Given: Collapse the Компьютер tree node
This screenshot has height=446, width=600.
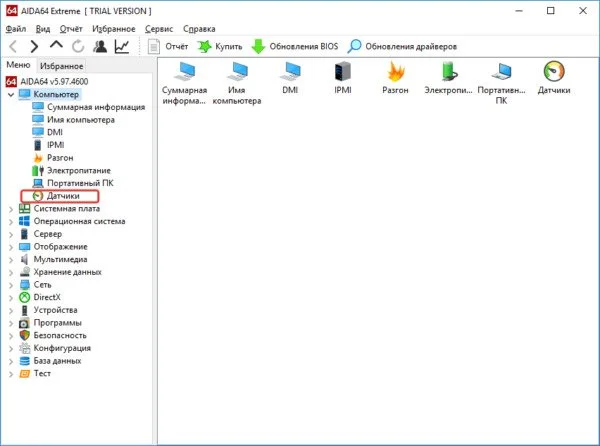Looking at the screenshot, I should pos(11,94).
